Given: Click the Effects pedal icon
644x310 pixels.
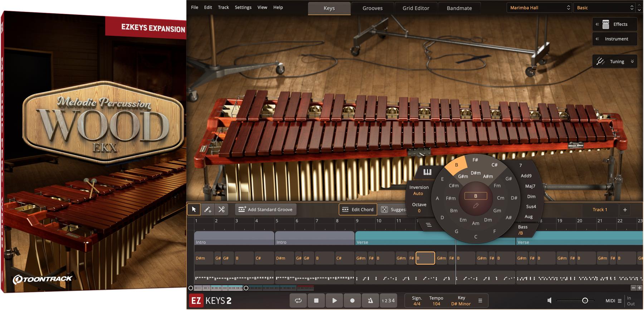Looking at the screenshot, I should click(x=606, y=24).
